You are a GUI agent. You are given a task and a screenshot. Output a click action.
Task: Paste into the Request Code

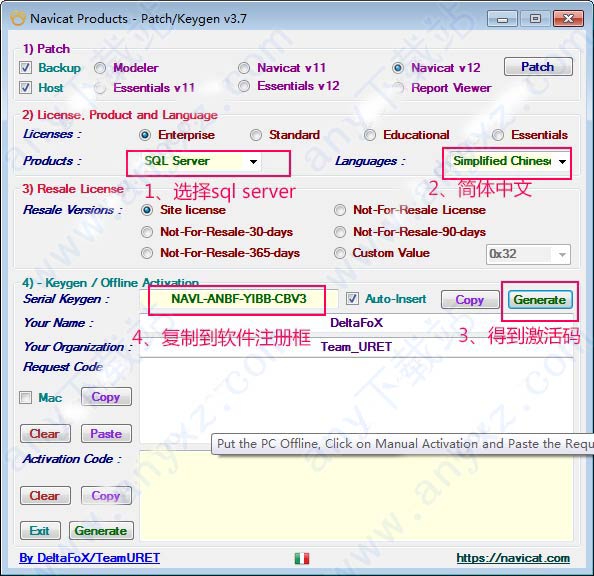pos(106,434)
